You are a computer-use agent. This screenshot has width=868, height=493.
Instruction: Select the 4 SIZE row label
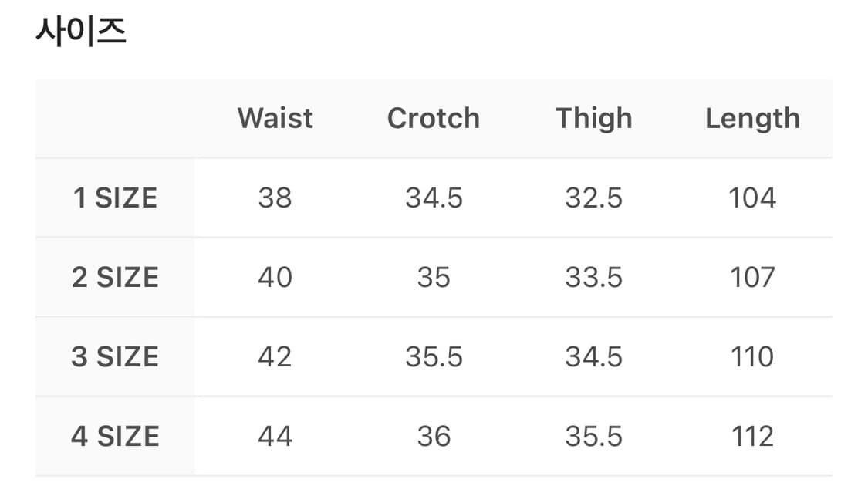coord(115,437)
